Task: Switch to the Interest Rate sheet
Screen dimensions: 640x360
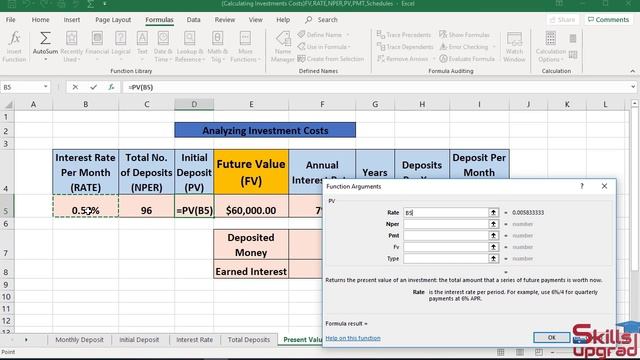Action: point(195,340)
